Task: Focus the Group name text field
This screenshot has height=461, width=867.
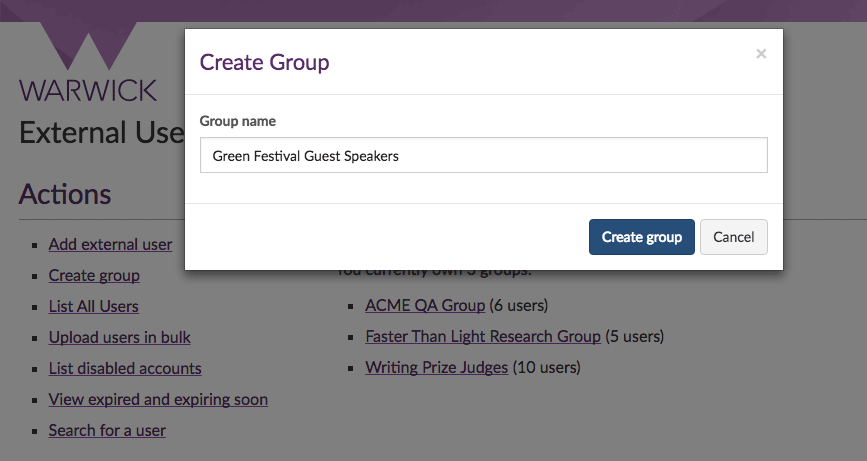Action: [483, 156]
